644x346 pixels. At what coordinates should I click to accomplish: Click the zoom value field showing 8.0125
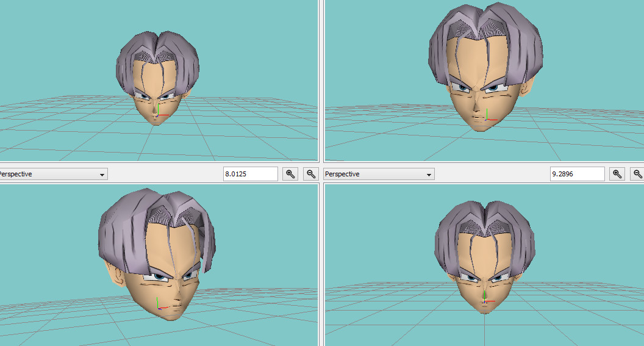tap(251, 174)
